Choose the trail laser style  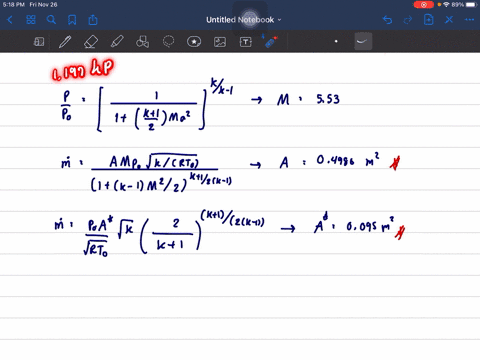point(363,41)
